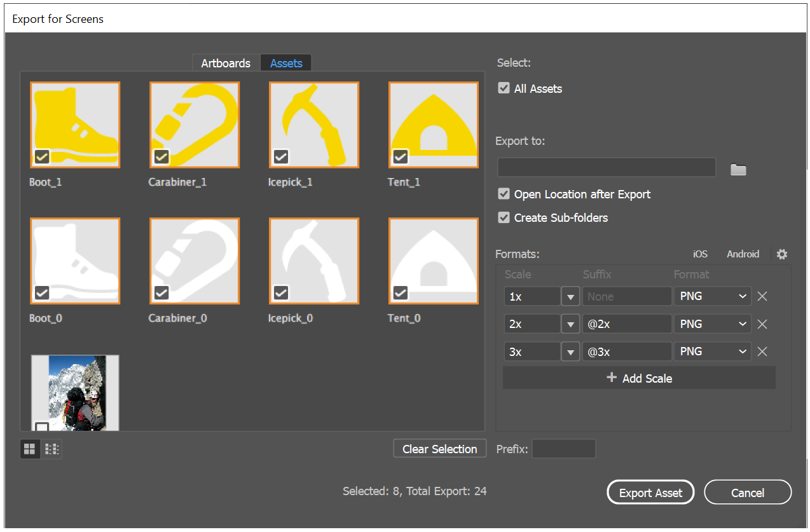
Task: Open the 2x scale dropdown arrow
Action: coord(570,324)
